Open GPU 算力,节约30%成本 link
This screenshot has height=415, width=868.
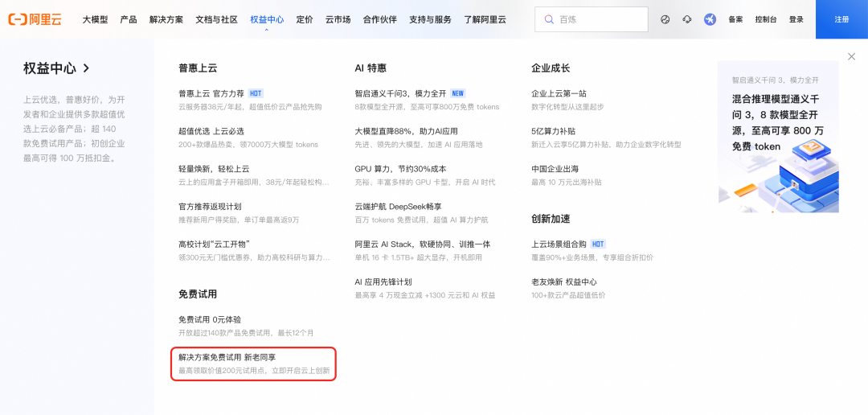(x=401, y=169)
